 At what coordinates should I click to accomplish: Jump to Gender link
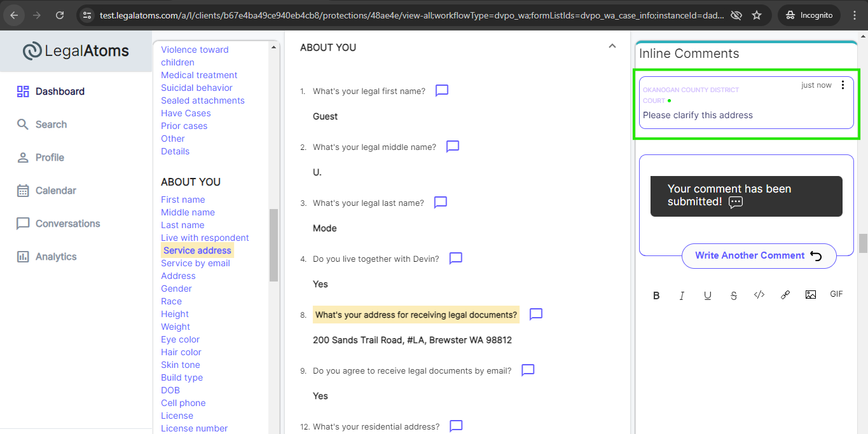[176, 288]
